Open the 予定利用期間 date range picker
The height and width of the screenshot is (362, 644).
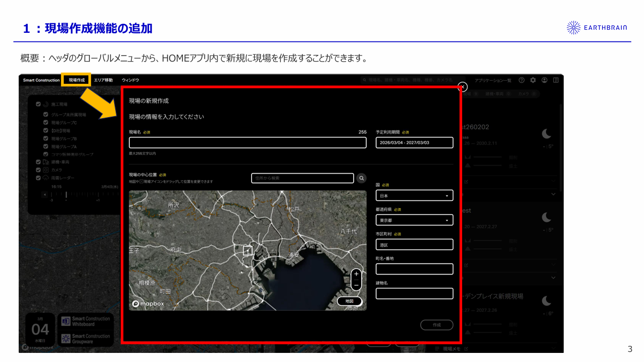click(x=414, y=143)
